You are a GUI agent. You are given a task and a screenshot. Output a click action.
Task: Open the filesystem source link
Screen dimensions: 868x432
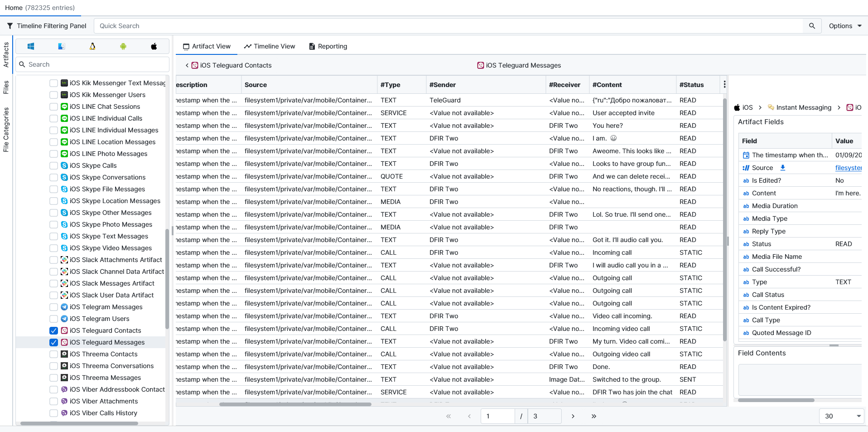848,168
